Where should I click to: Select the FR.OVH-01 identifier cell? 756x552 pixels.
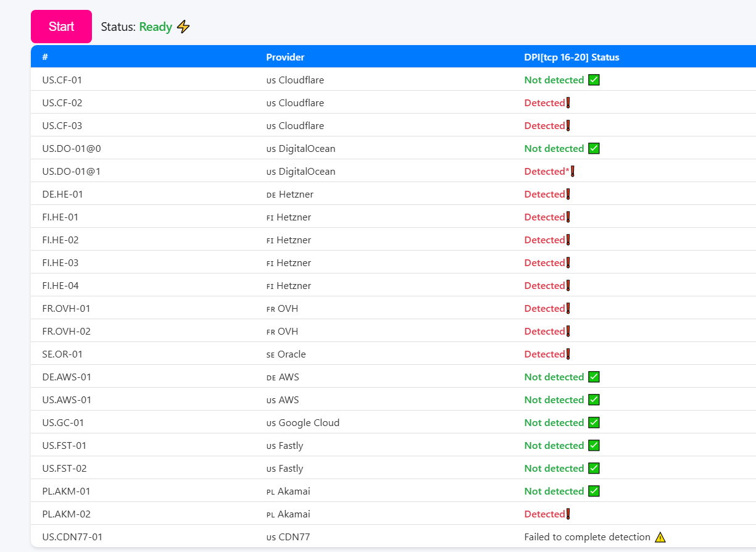tap(66, 308)
